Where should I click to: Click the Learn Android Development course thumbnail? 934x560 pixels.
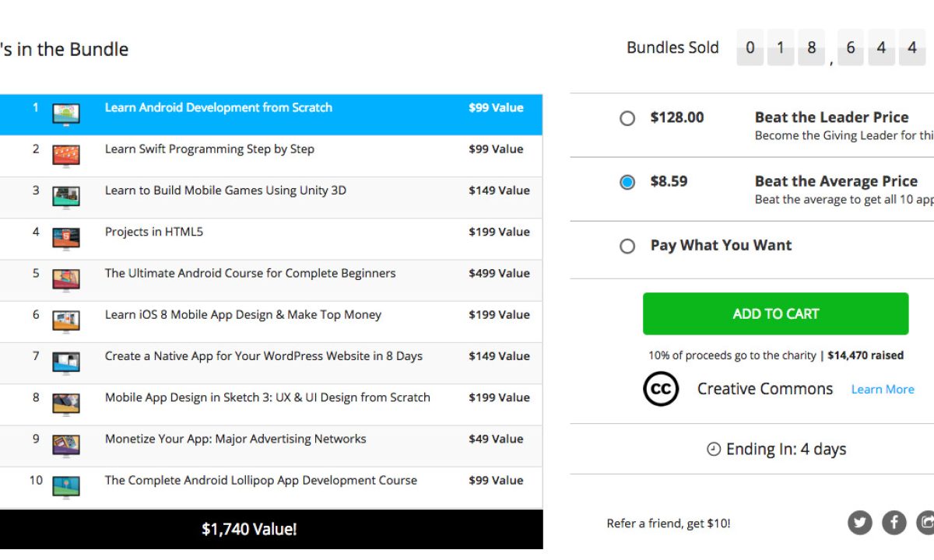pyautogui.click(x=66, y=114)
